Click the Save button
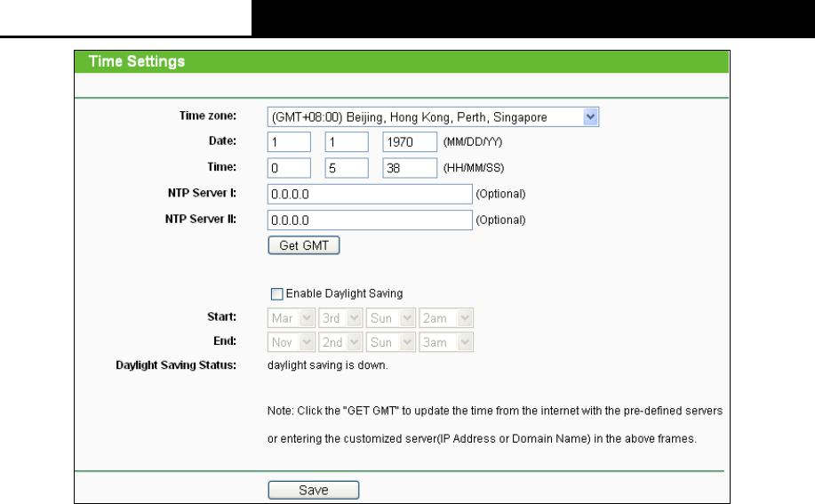Screen dimensions: 815x504 pos(314,490)
